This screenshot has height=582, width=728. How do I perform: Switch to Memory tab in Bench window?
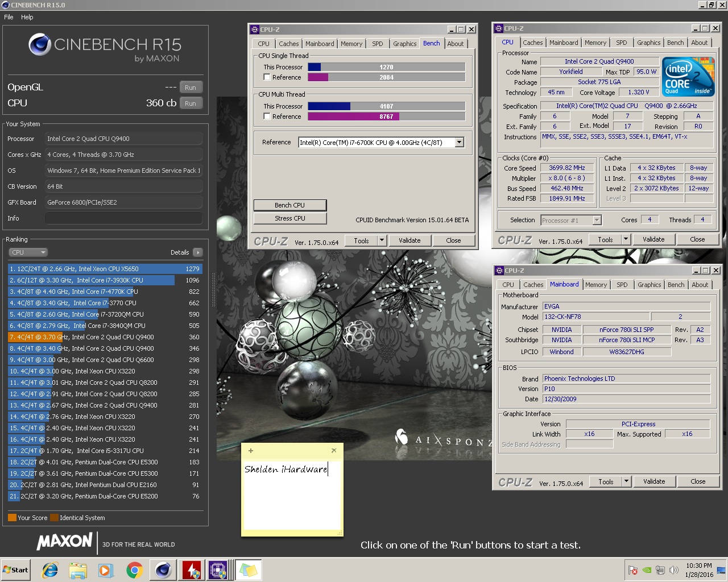351,44
